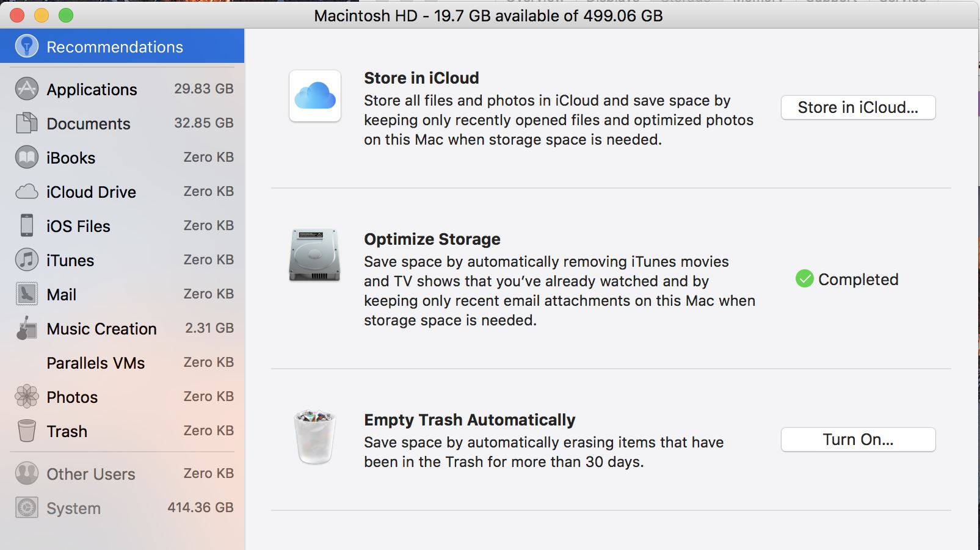The width and height of the screenshot is (980, 550).
Task: Click the green zoom window button
Action: pyautogui.click(x=66, y=15)
